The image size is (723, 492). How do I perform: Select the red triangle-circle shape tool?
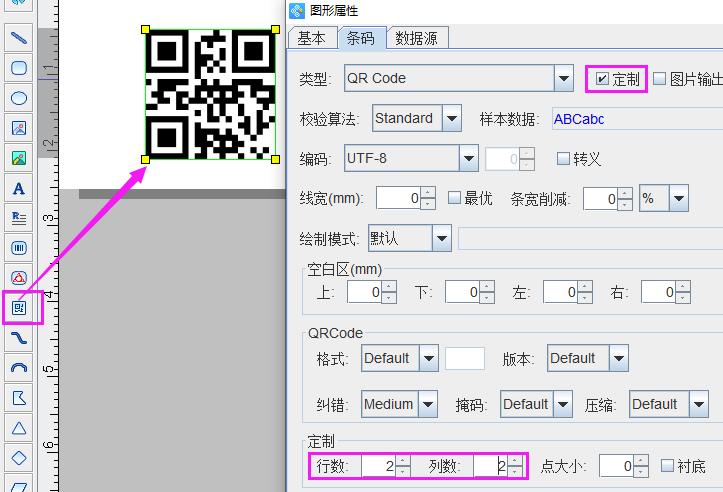tap(18, 278)
